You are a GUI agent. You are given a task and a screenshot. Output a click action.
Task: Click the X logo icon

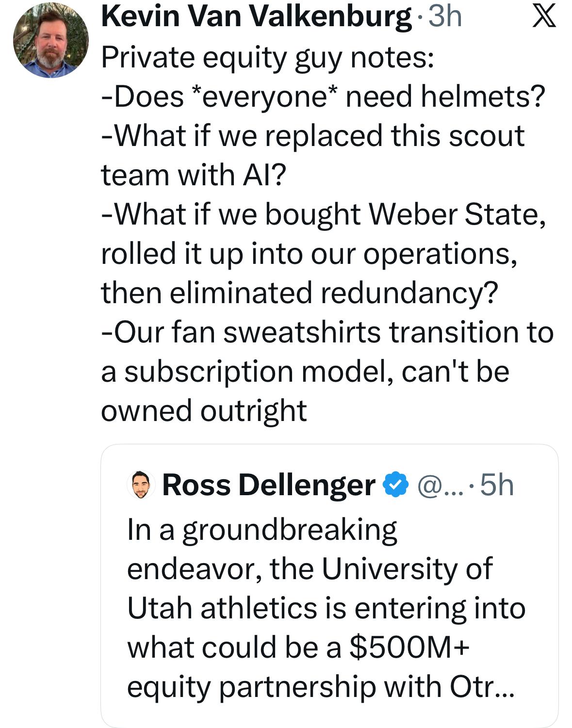pyautogui.click(x=544, y=17)
